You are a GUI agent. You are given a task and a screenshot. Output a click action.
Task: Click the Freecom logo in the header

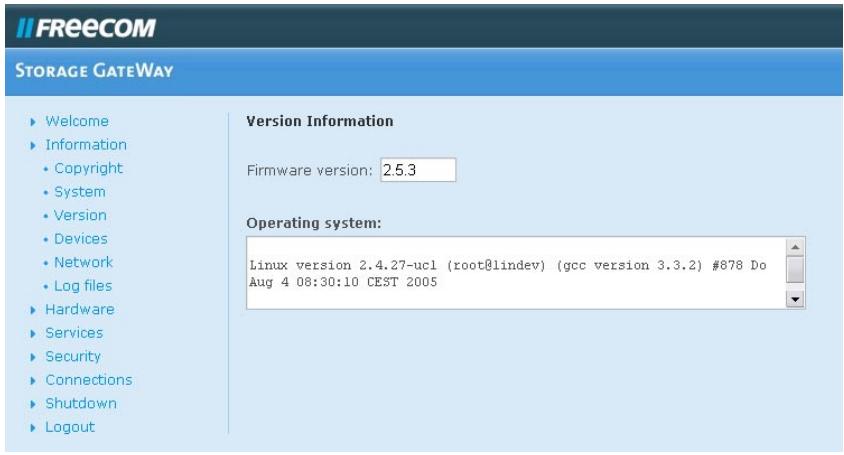click(x=86, y=27)
